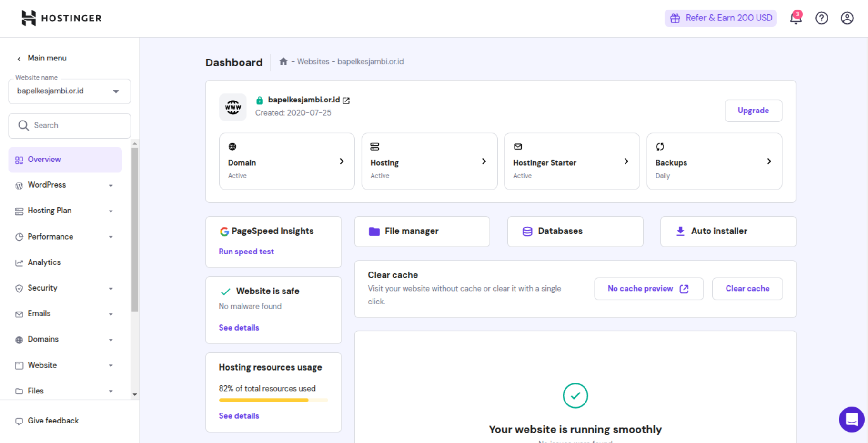868x443 pixels.
Task: Click the File manager folder icon
Action: click(374, 232)
